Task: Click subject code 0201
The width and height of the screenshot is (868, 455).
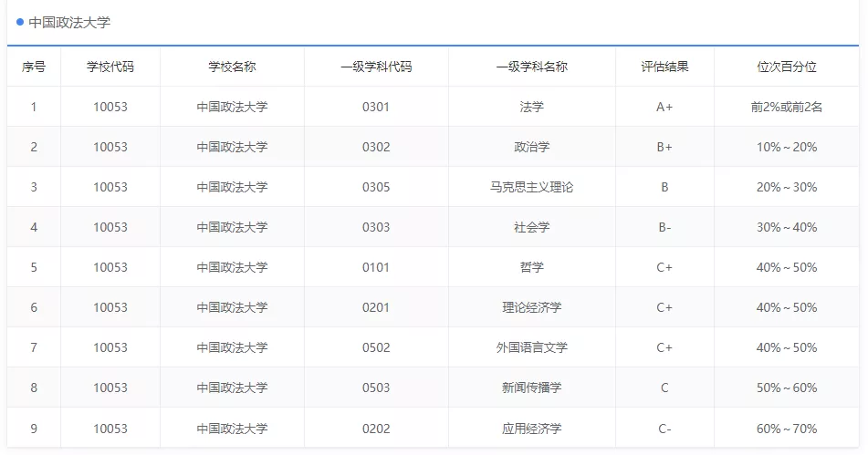Action: (376, 307)
